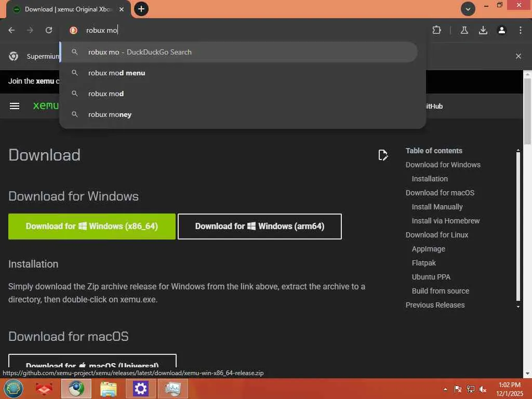Open 'Install via Homebrew' contents link
The width and height of the screenshot is (532, 399).
click(445, 221)
